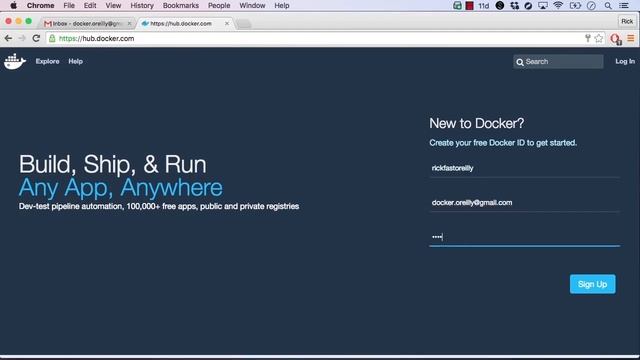Click the Any App, Anywhere text
The width and height of the screenshot is (640, 360).
(x=121, y=188)
